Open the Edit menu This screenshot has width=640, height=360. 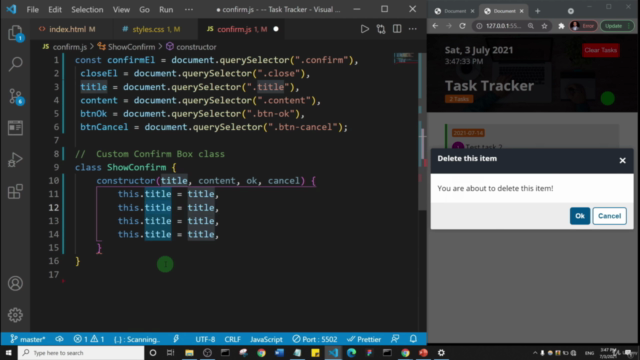pyautogui.click(x=55, y=9)
